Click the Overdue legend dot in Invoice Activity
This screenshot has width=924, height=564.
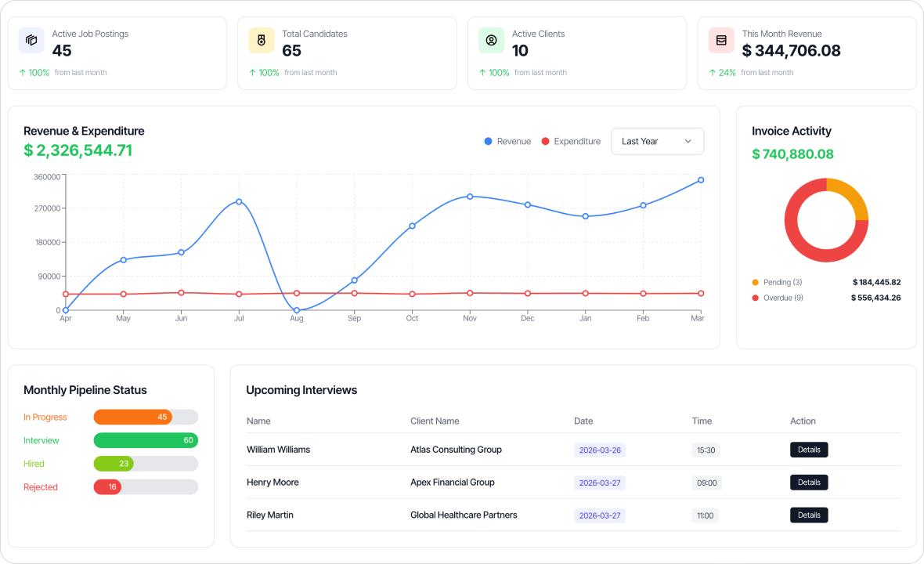click(x=754, y=298)
